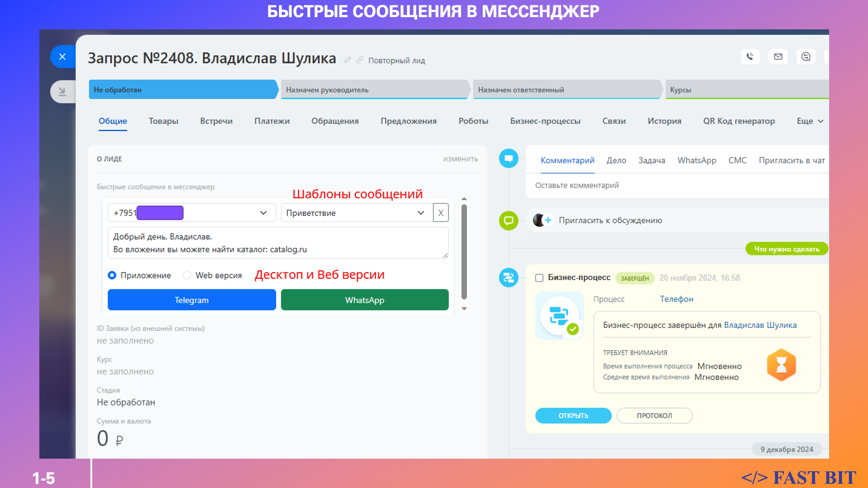Click the collapse arrow sidebar icon
This screenshot has width=868, height=488.
[x=62, y=92]
